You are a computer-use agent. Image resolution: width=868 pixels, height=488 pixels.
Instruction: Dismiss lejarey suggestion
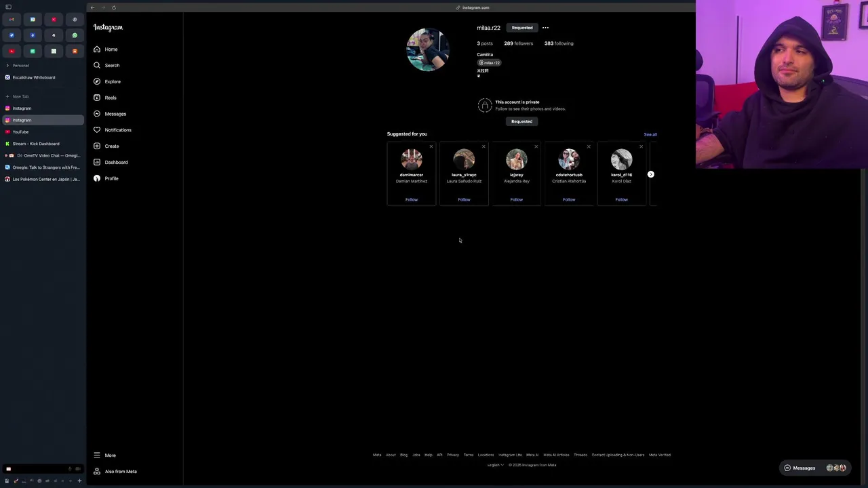coord(536,147)
